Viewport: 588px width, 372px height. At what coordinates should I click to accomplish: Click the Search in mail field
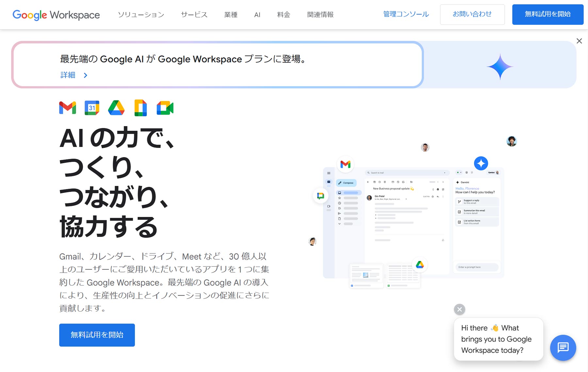pos(406,173)
